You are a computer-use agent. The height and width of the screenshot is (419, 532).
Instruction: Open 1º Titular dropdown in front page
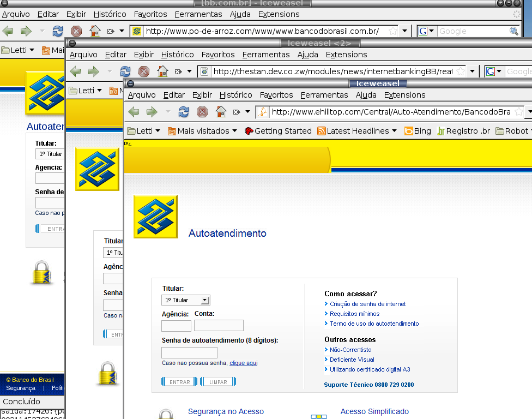click(x=185, y=300)
